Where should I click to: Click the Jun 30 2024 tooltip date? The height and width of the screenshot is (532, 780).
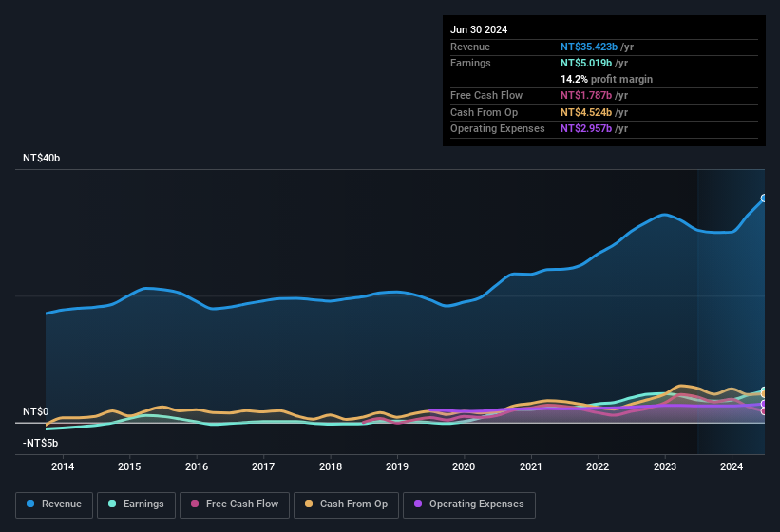coord(479,29)
